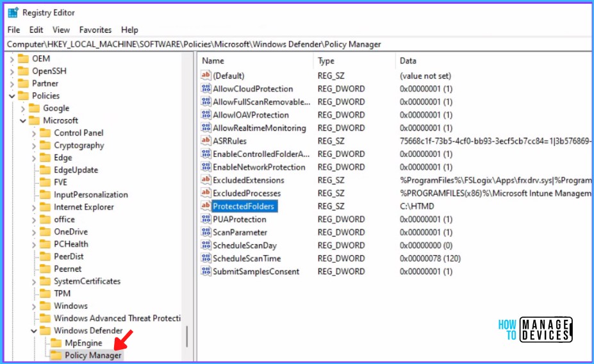Image resolution: width=594 pixels, height=364 pixels.
Task: Click the ProtectedFolders string icon
Action: point(206,206)
